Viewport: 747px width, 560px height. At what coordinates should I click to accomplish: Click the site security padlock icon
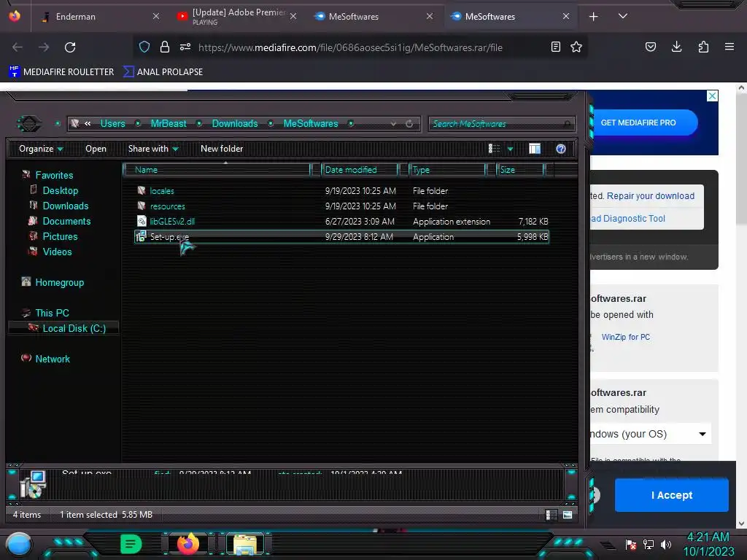tap(165, 47)
